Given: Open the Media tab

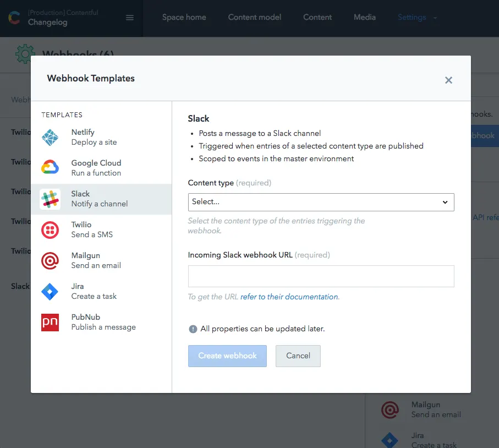Looking at the screenshot, I should point(365,17).
